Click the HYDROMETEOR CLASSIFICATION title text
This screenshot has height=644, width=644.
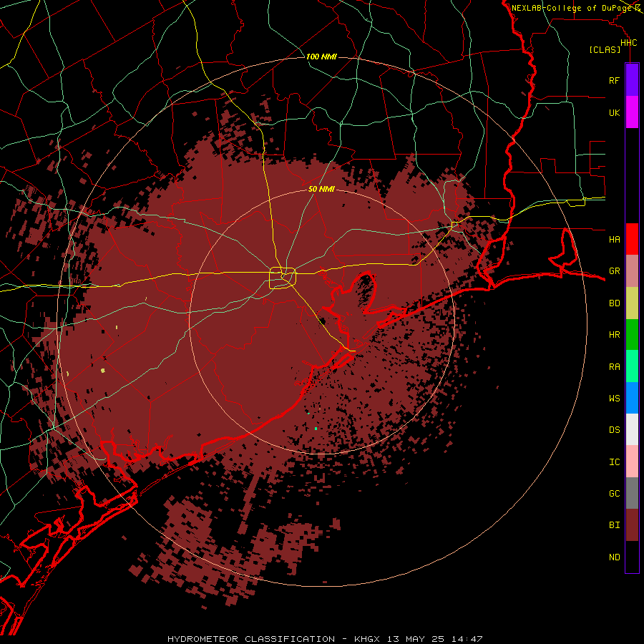(251, 639)
